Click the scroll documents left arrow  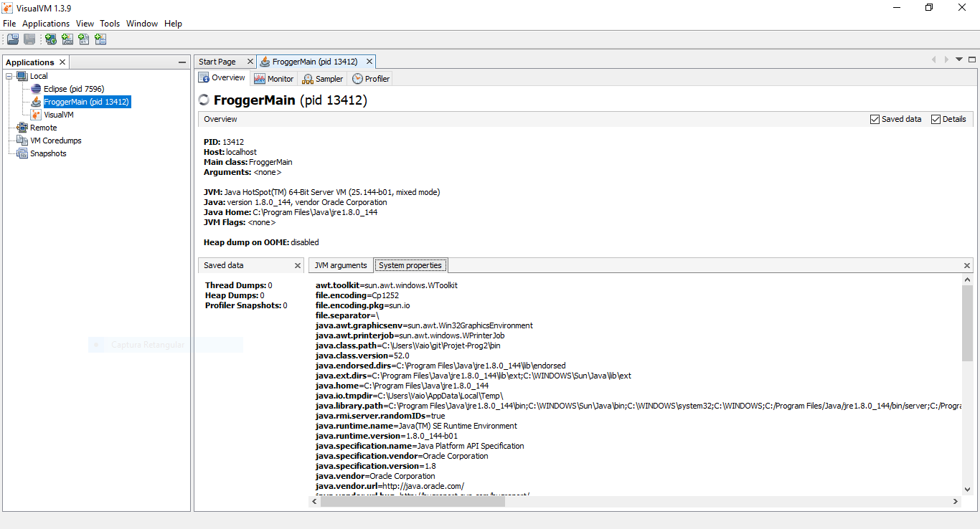pyautogui.click(x=933, y=59)
